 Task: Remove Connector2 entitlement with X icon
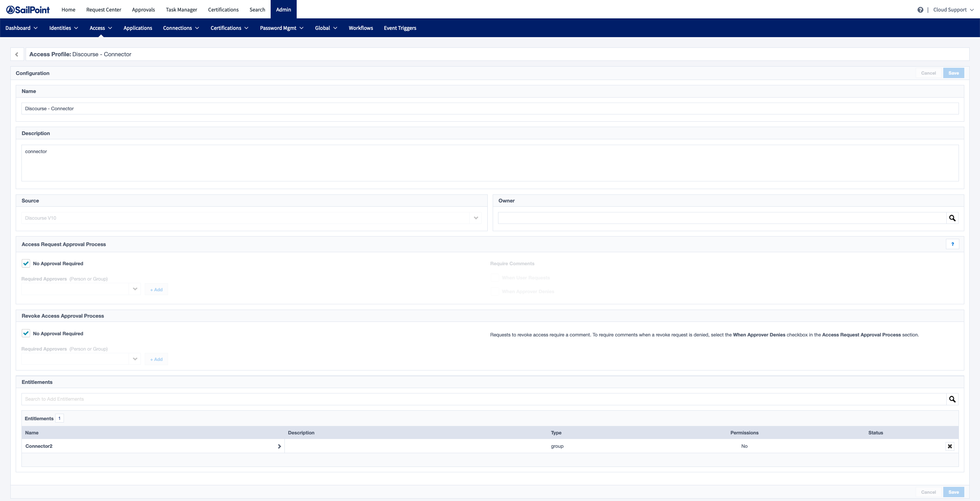[x=950, y=446]
